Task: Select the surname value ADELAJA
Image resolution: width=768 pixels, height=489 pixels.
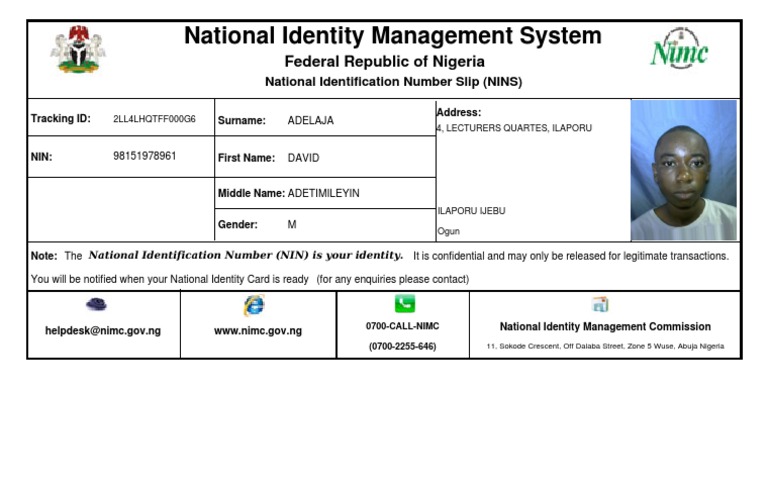Action: tap(311, 121)
